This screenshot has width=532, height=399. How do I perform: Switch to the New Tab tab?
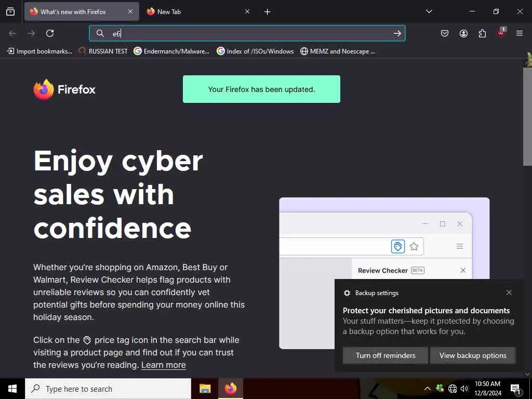coord(198,12)
